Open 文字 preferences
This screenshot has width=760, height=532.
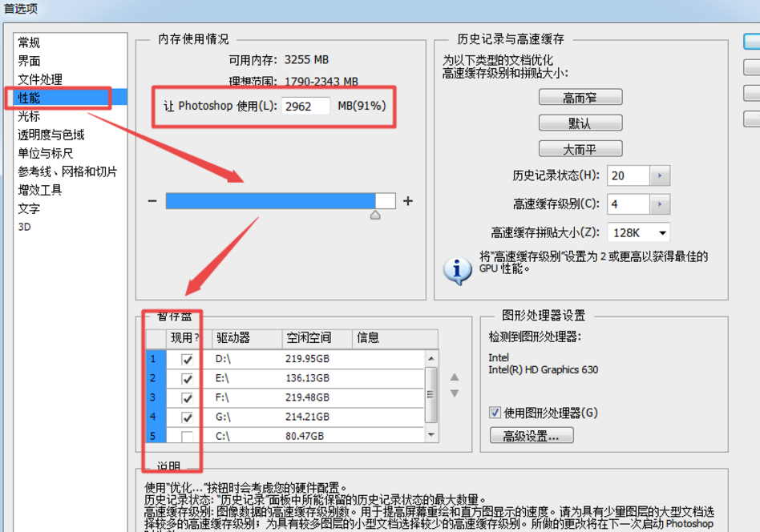pyautogui.click(x=29, y=208)
